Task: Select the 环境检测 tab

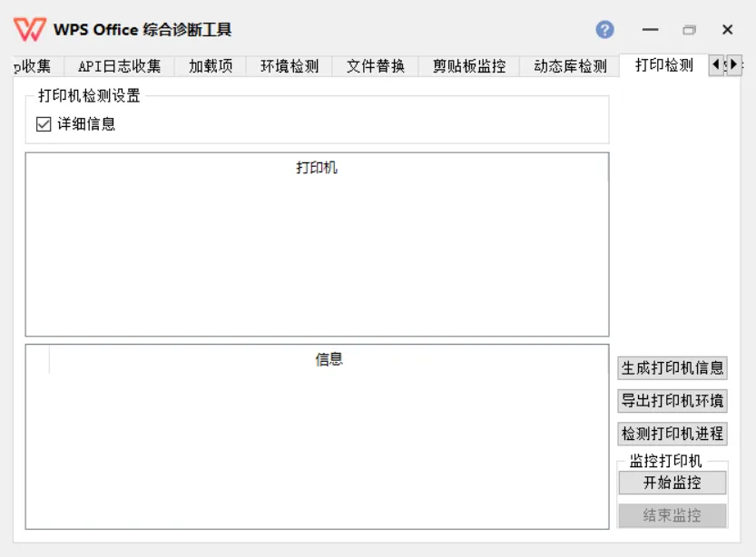Action: (290, 66)
